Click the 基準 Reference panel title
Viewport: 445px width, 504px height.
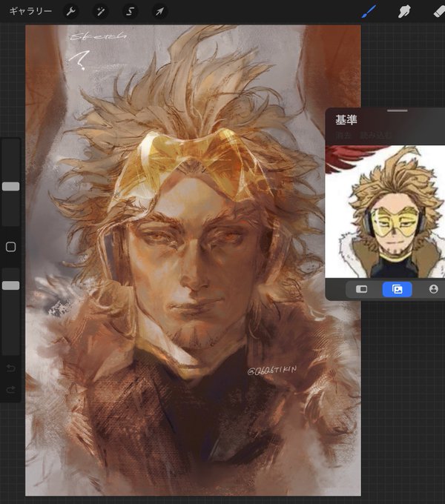click(346, 120)
